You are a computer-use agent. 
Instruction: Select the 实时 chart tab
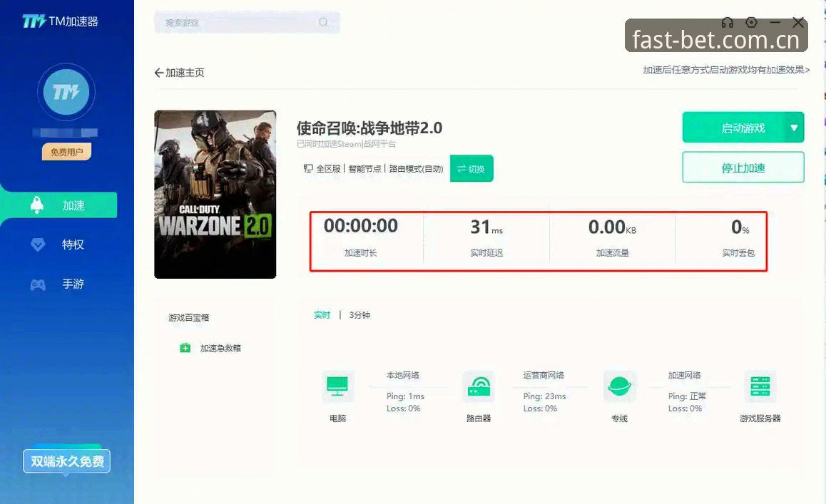[x=322, y=315]
